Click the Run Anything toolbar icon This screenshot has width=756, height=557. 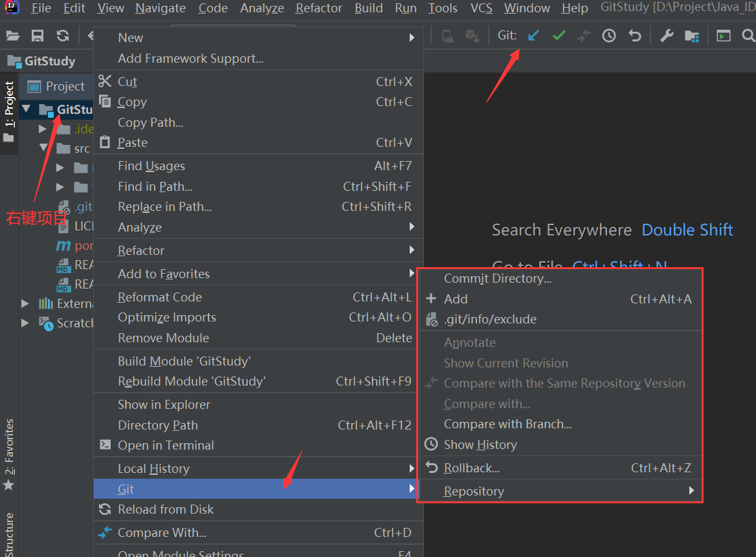point(723,36)
